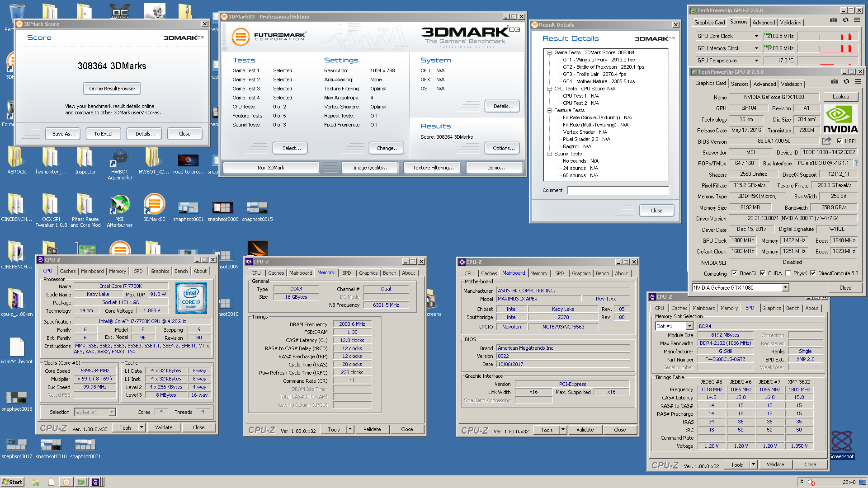Take GPU-Z screenshot via Graphics Card window camera icon
Viewport: 868px width, 488px height.
click(835, 82)
